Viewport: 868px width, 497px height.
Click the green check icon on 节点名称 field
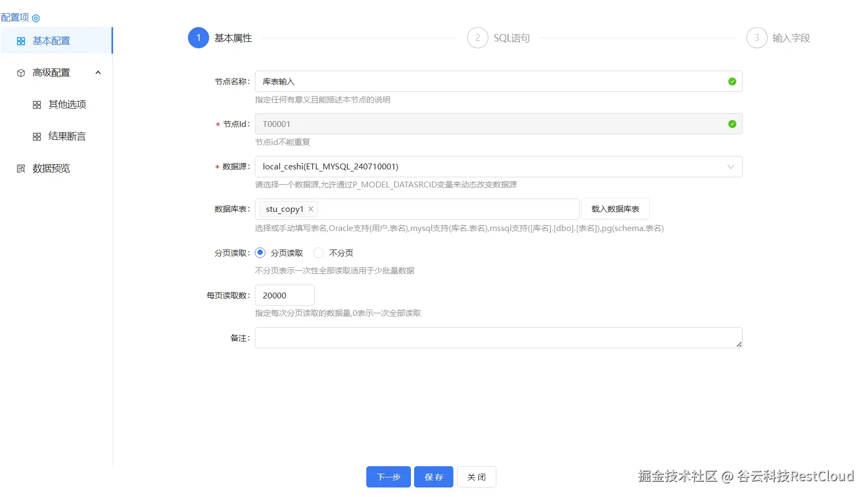click(732, 81)
